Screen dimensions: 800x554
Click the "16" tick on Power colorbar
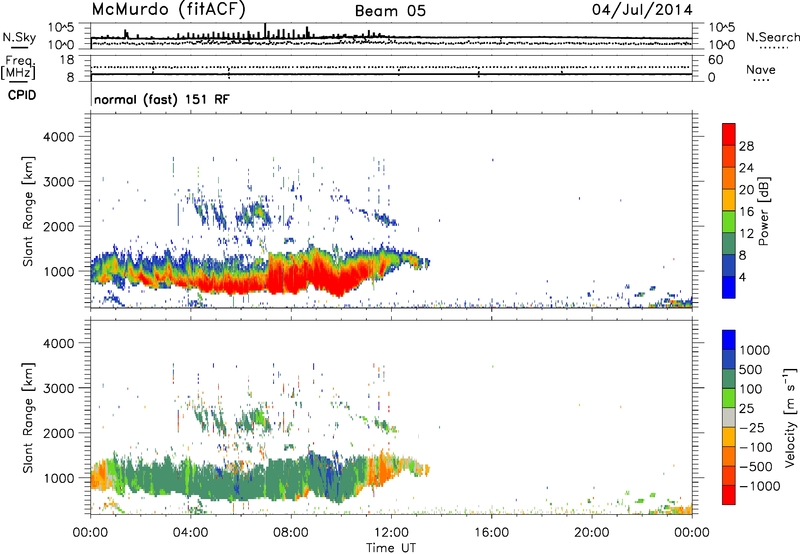(746, 212)
